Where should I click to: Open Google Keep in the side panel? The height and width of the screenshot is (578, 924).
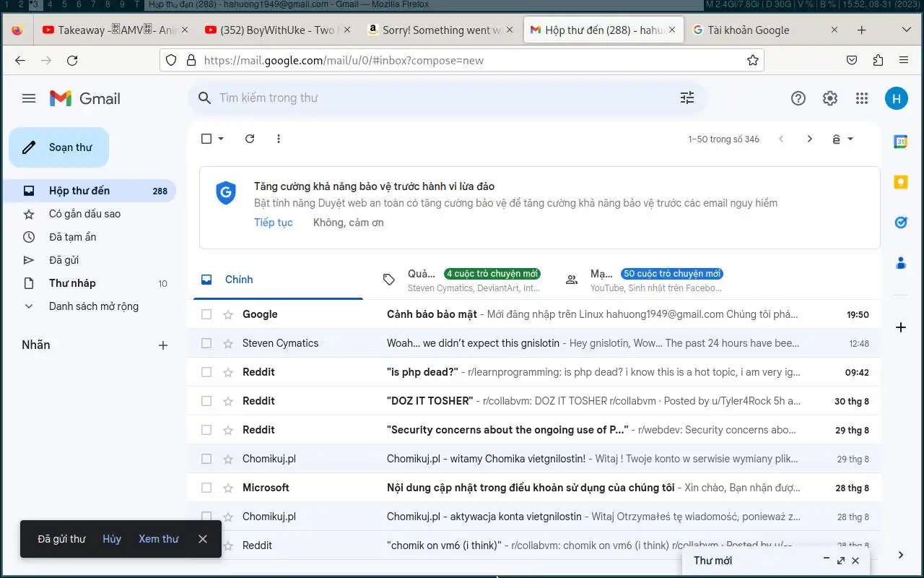click(901, 182)
